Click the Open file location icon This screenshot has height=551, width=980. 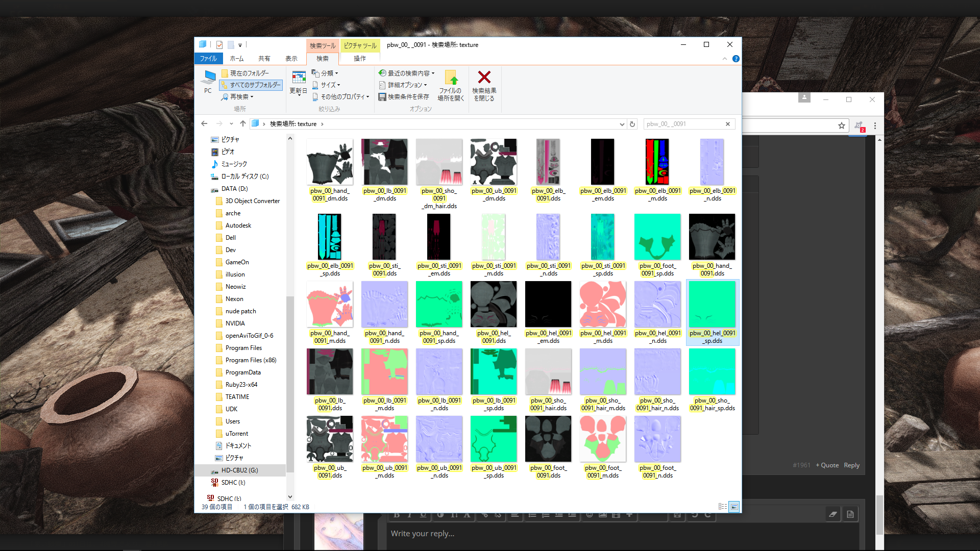(x=451, y=78)
